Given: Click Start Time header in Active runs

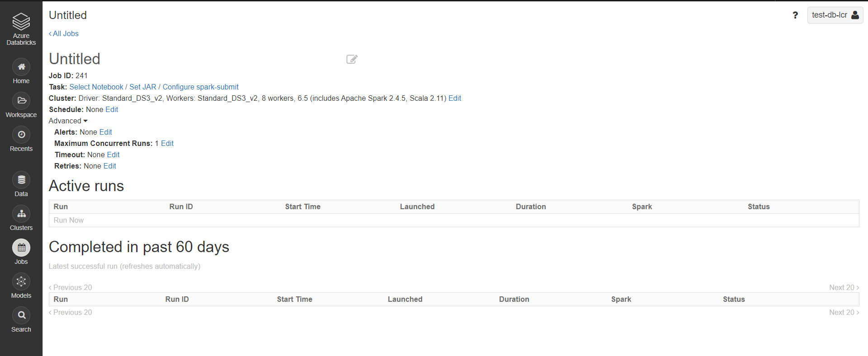Looking at the screenshot, I should [x=303, y=206].
